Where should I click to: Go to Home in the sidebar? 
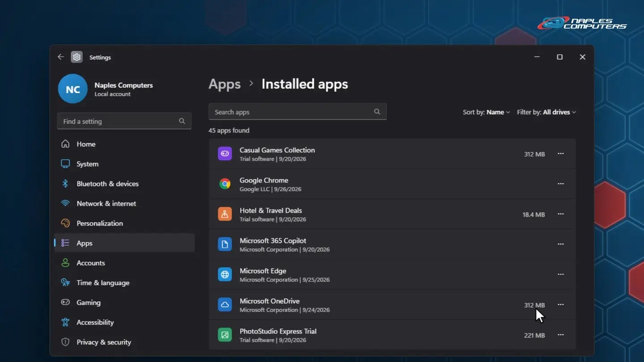(124, 144)
